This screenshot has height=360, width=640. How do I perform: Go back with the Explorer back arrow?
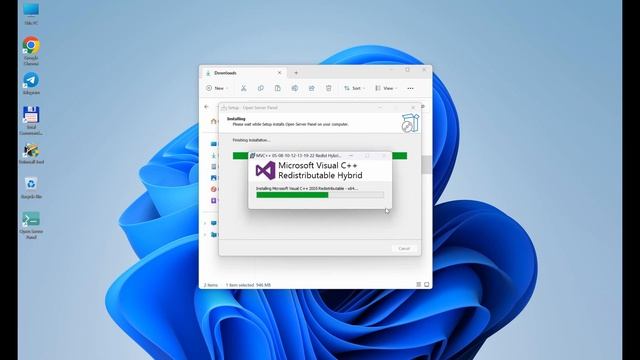(x=207, y=107)
